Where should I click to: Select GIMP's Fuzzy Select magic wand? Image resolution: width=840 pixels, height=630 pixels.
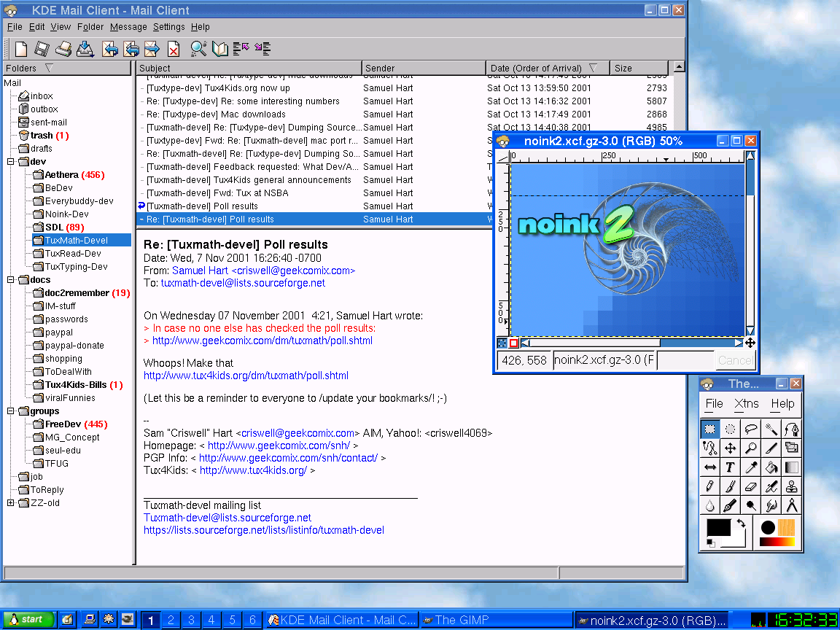pos(771,429)
